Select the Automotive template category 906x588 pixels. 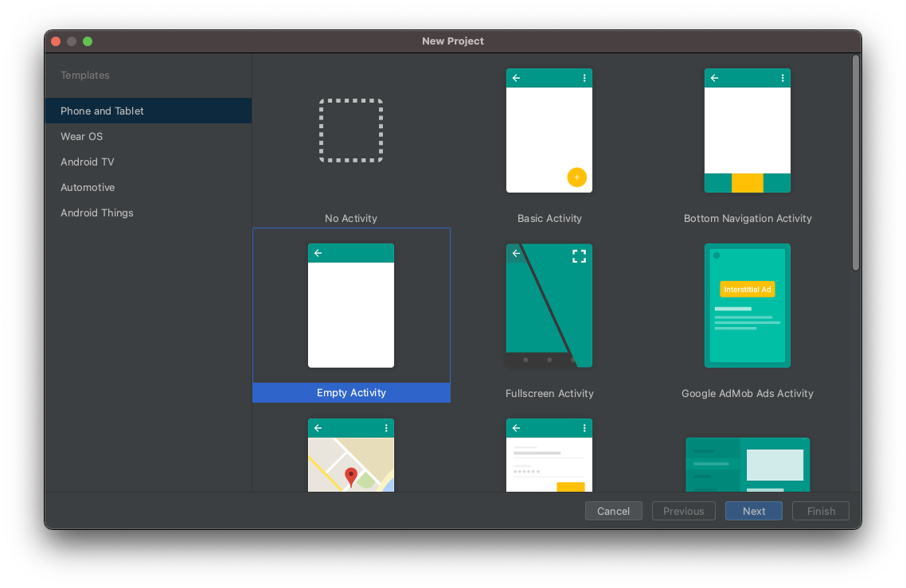(x=88, y=187)
